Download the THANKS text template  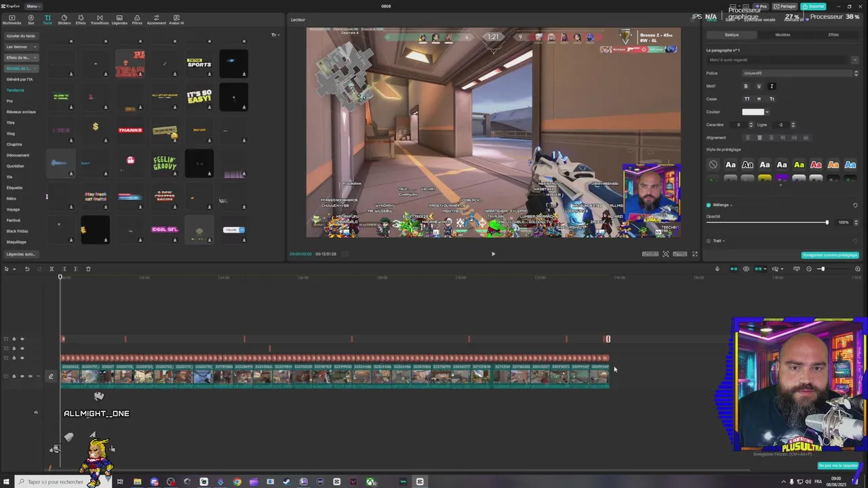pyautogui.click(x=140, y=140)
